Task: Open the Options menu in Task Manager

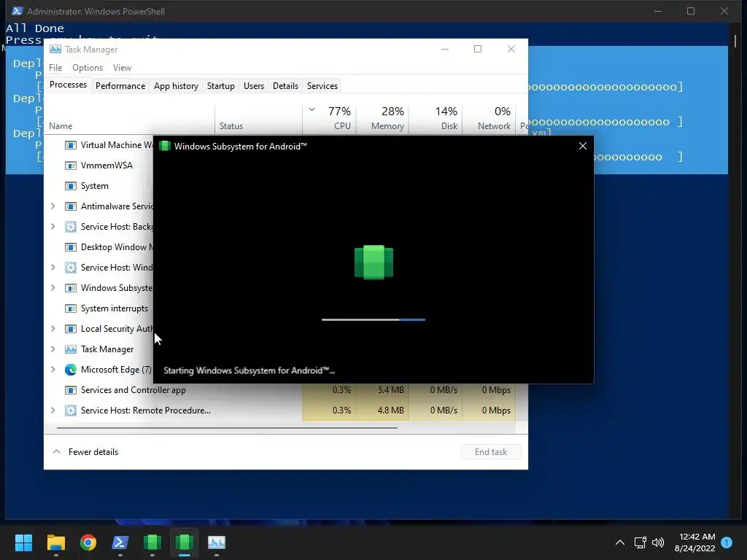Action: 88,68
